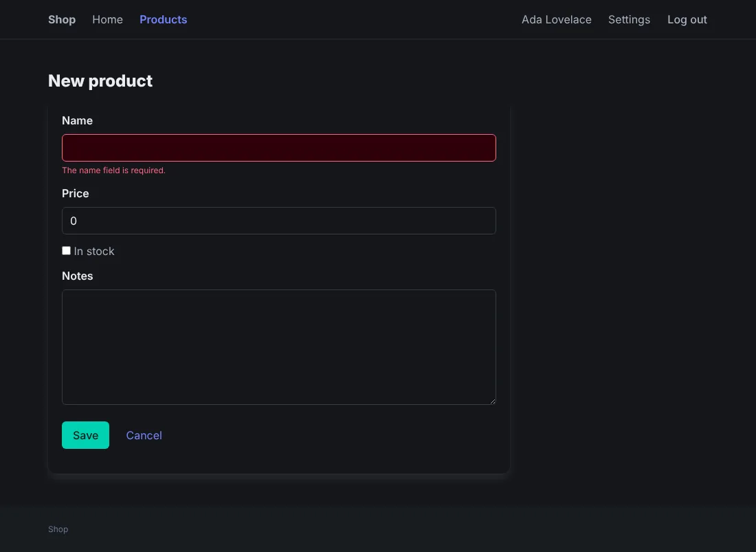
Task: Open Settings from the navbar
Action: click(629, 20)
